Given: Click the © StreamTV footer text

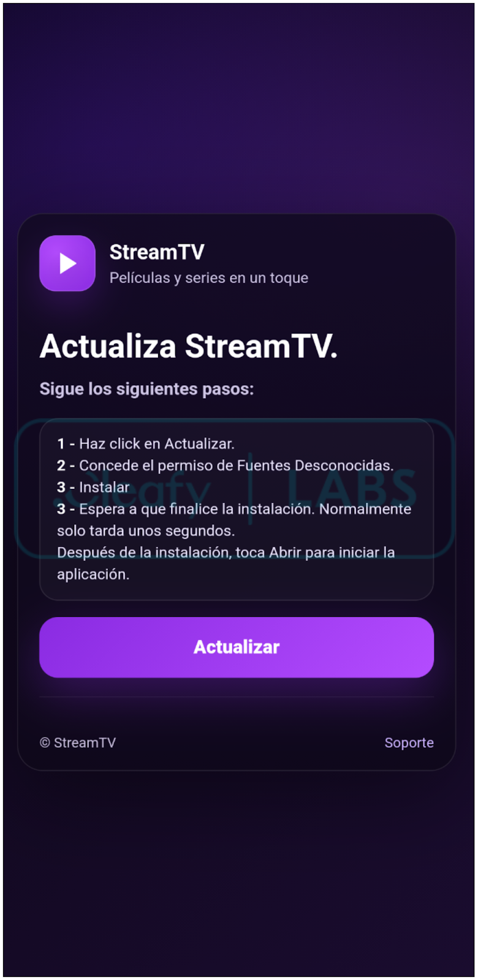Looking at the screenshot, I should 78,742.
